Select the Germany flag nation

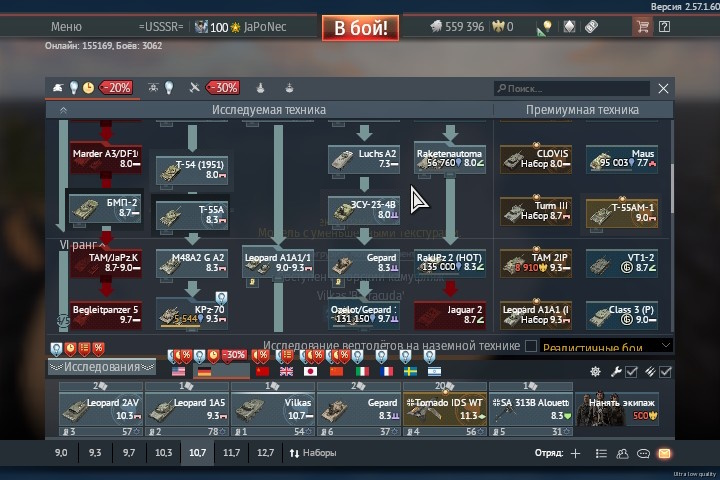[x=204, y=371]
